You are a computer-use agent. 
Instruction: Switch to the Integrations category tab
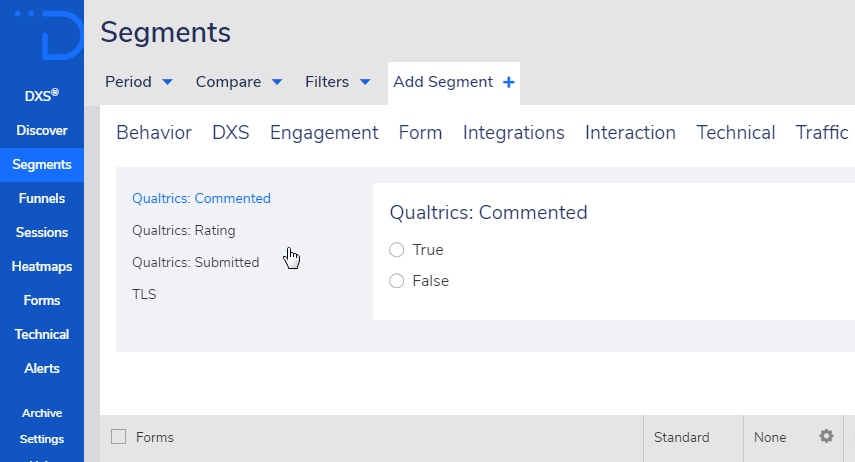click(x=514, y=133)
